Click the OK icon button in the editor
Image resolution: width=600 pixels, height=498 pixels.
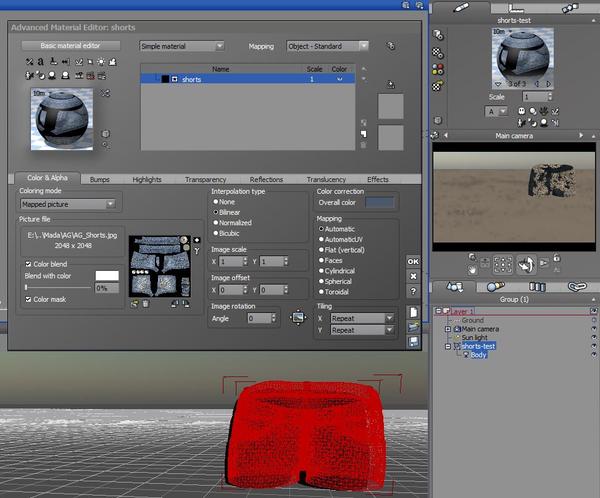(413, 261)
